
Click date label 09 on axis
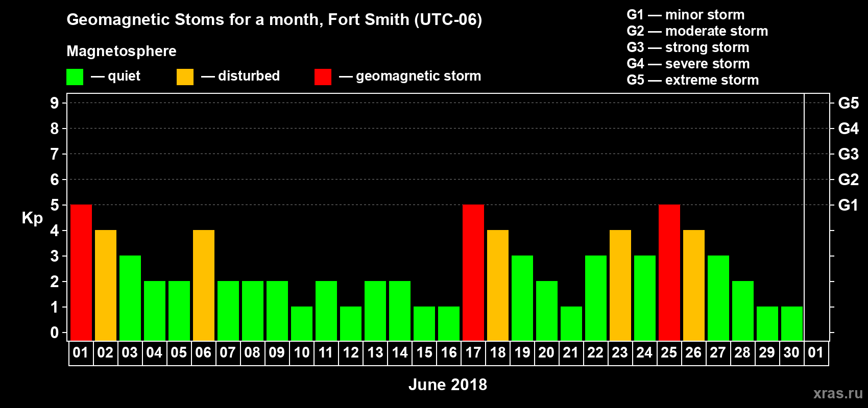(277, 352)
